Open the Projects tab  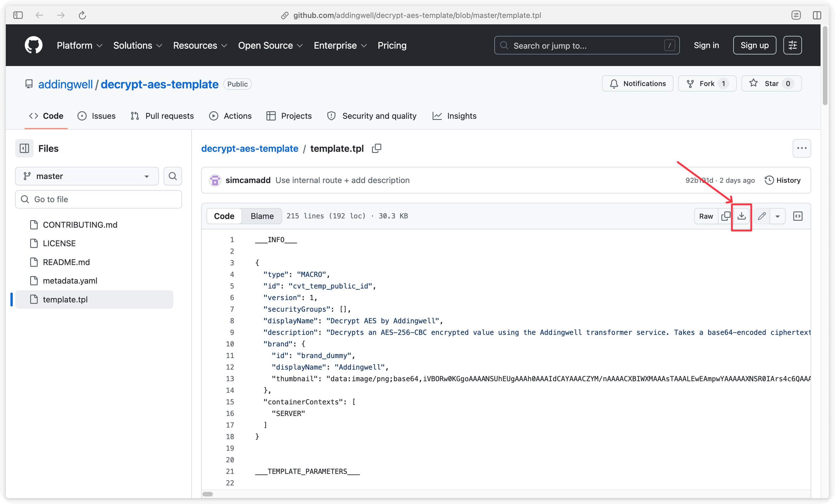(x=289, y=116)
